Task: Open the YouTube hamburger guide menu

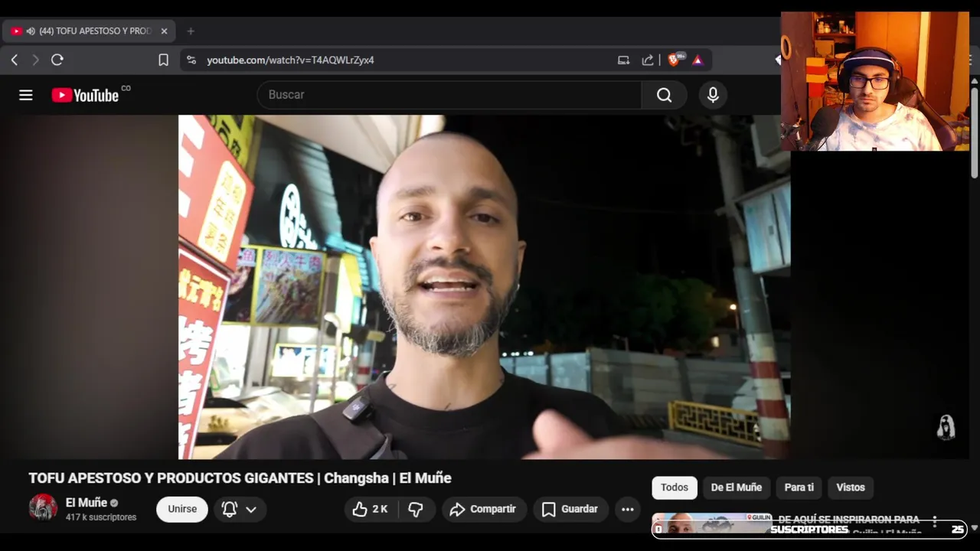Action: tap(26, 95)
